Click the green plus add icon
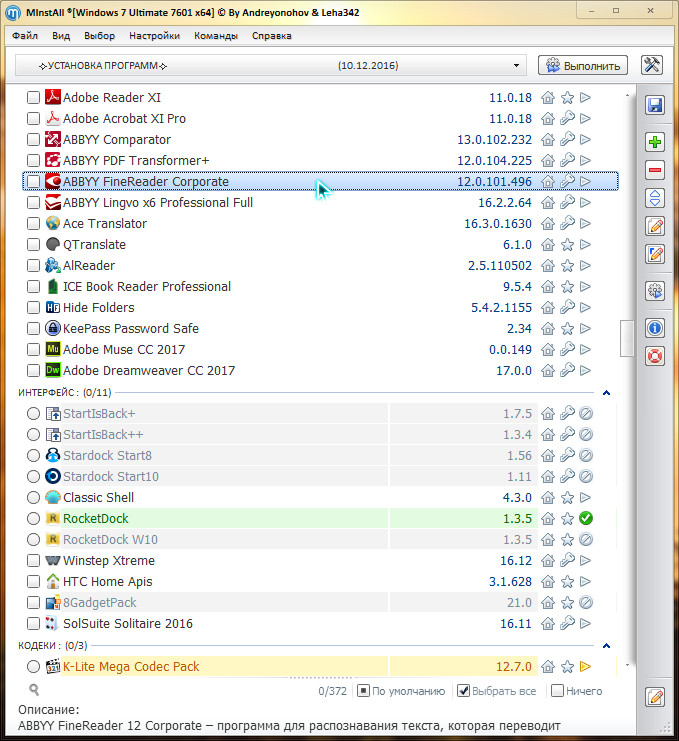Viewport: 679px width, 741px height. pyautogui.click(x=655, y=142)
